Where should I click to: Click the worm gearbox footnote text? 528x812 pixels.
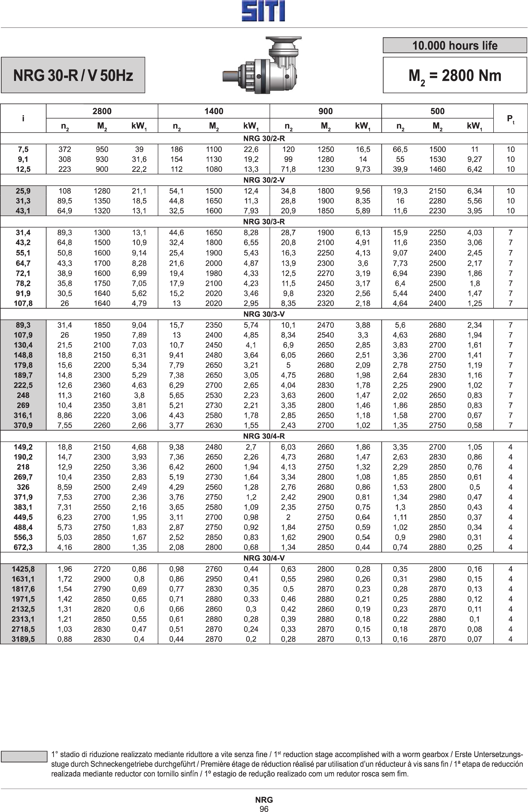(x=287, y=764)
